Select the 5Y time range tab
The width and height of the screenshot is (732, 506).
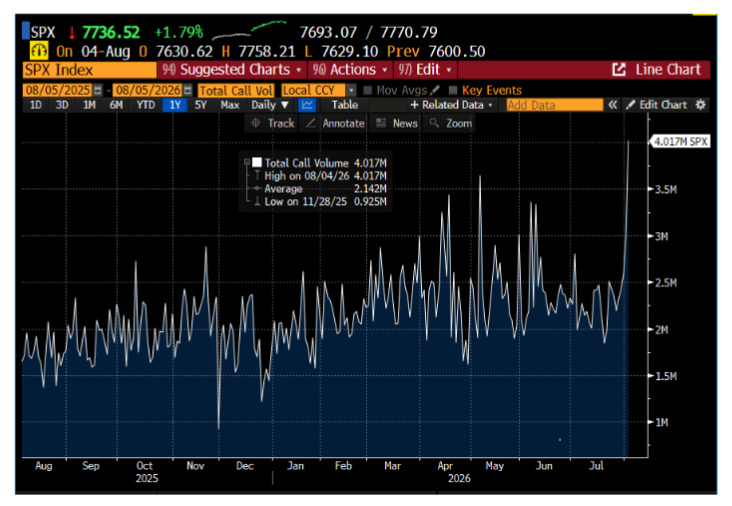tap(201, 105)
